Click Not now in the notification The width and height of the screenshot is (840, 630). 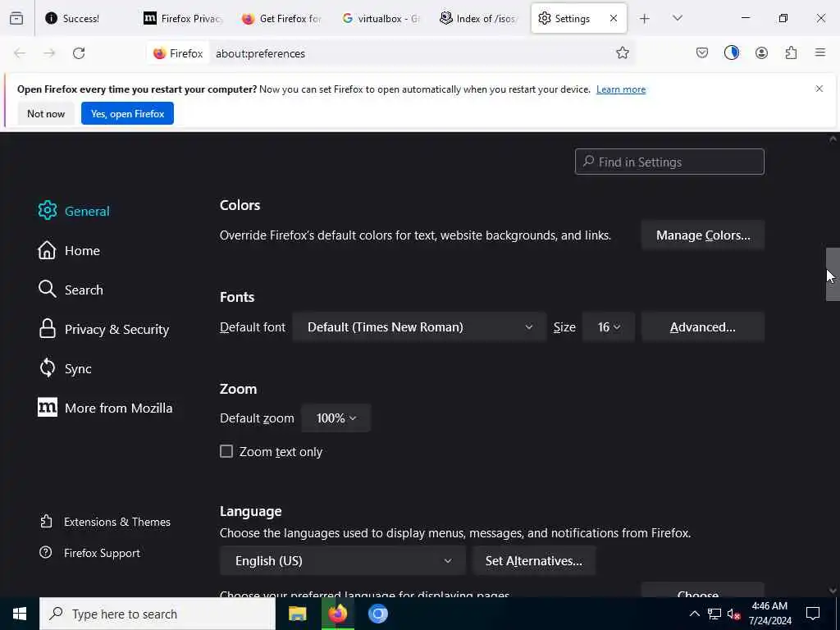[x=46, y=113]
